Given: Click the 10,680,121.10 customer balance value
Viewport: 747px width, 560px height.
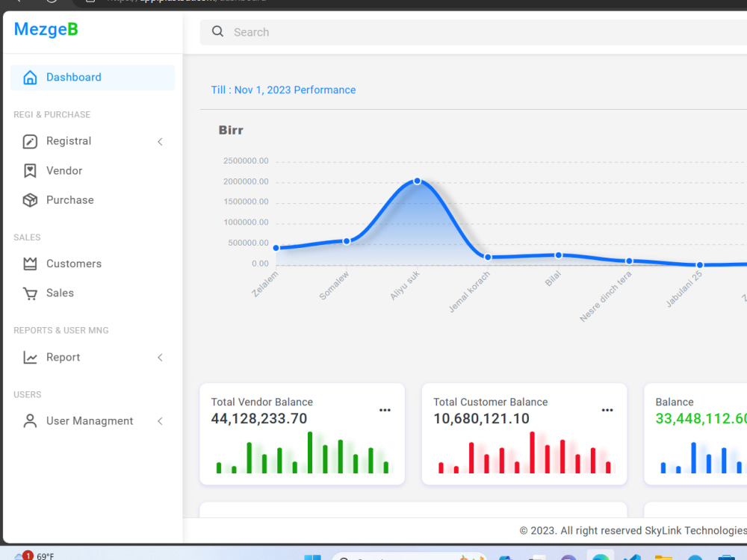Looking at the screenshot, I should coord(481,419).
